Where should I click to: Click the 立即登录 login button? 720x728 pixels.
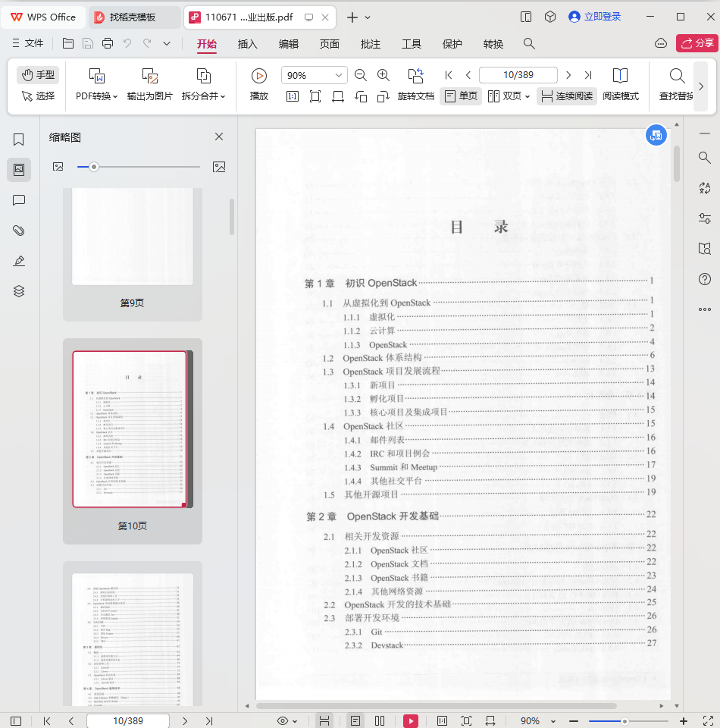coord(595,17)
